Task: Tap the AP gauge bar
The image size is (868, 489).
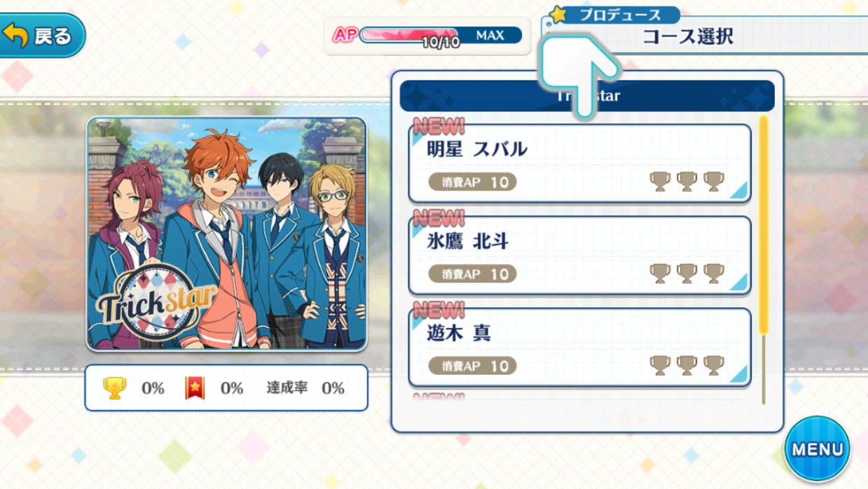Action: coord(441,35)
